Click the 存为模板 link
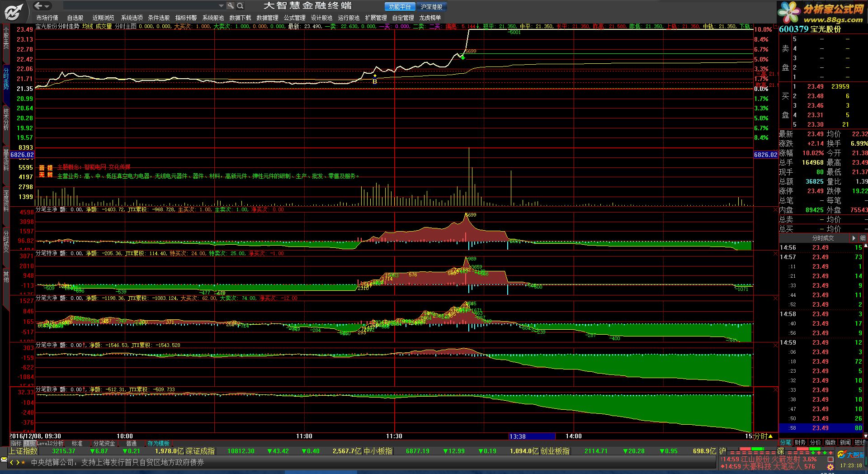Image resolution: width=868 pixels, height=474 pixels. (x=159, y=444)
